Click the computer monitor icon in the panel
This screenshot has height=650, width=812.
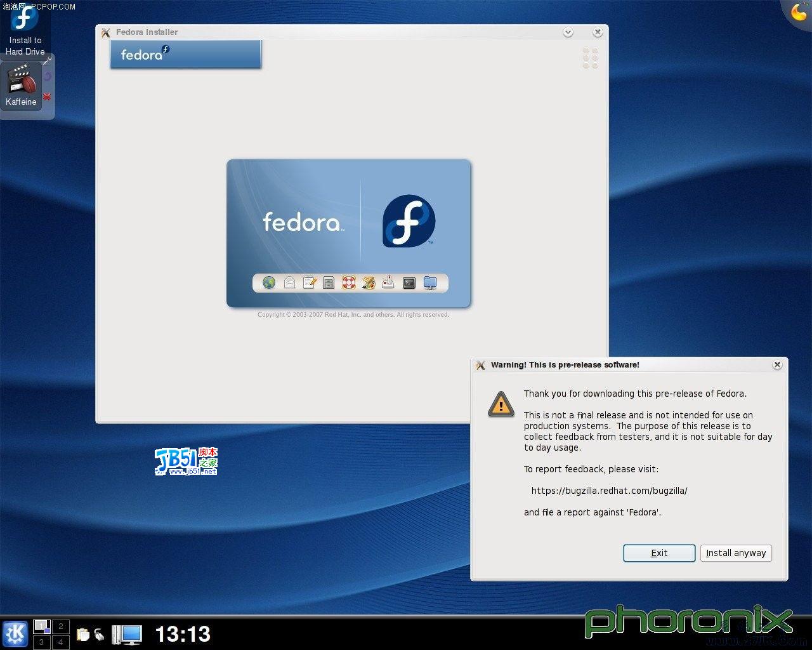(127, 635)
